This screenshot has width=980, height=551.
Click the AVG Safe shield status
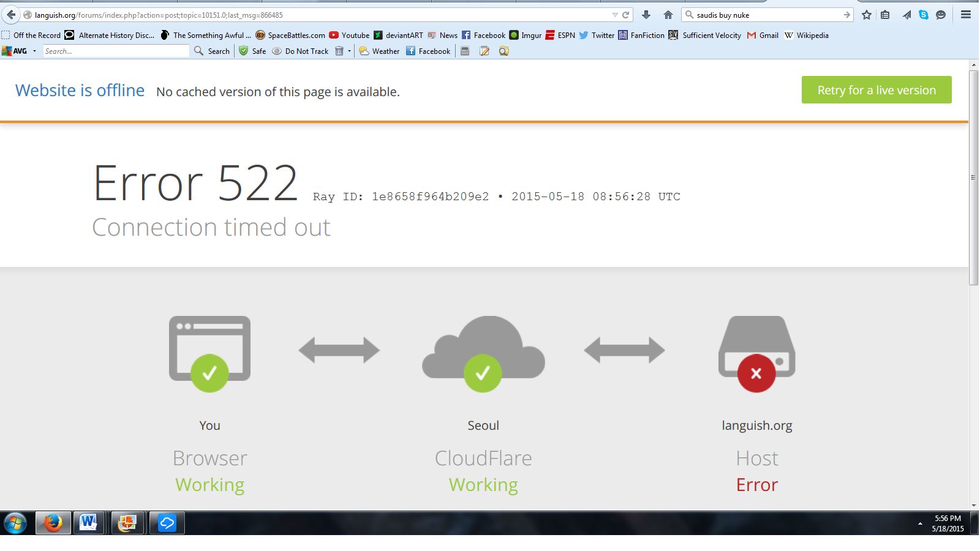[x=252, y=51]
